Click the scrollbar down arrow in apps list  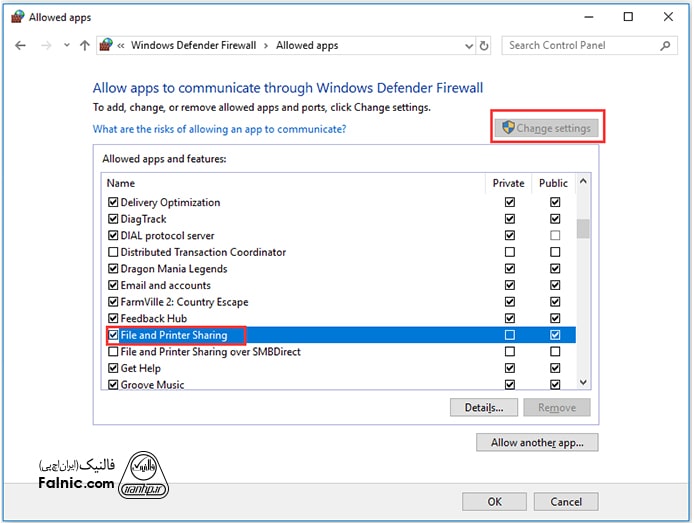pyautogui.click(x=583, y=382)
